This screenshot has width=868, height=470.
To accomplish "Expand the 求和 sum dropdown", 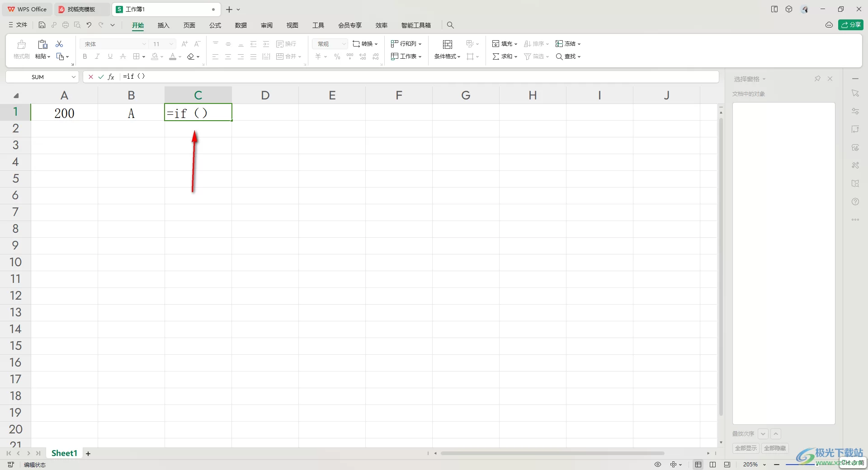I will [516, 57].
